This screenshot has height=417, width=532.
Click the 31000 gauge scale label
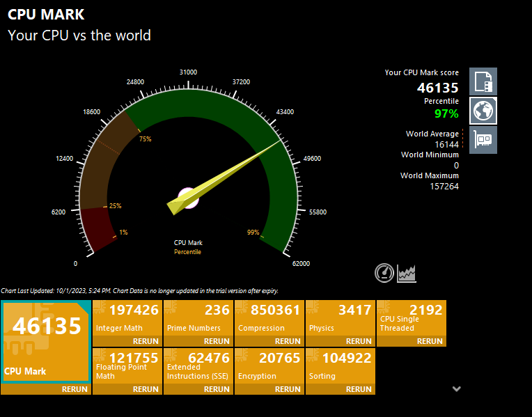188,72
